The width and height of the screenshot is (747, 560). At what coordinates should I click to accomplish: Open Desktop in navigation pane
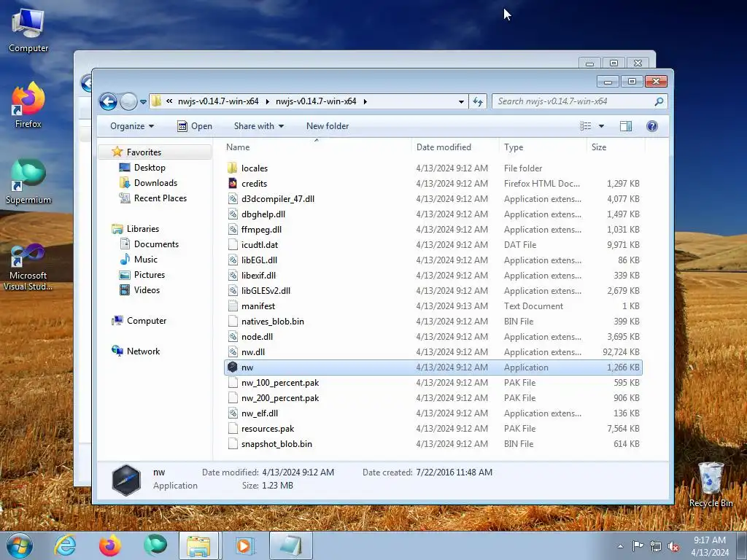tap(150, 168)
